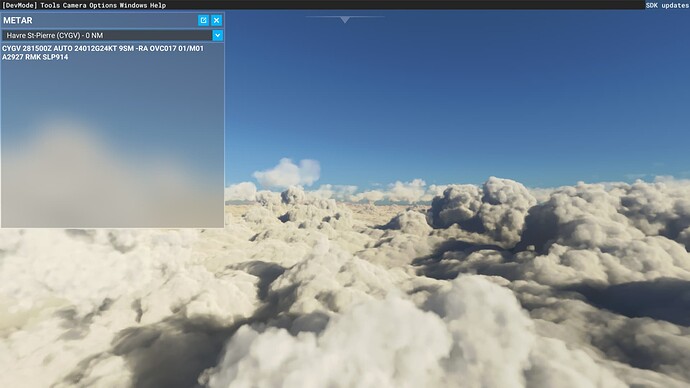Open the Havre St-Pierre (CYGV) station selector

click(107, 35)
